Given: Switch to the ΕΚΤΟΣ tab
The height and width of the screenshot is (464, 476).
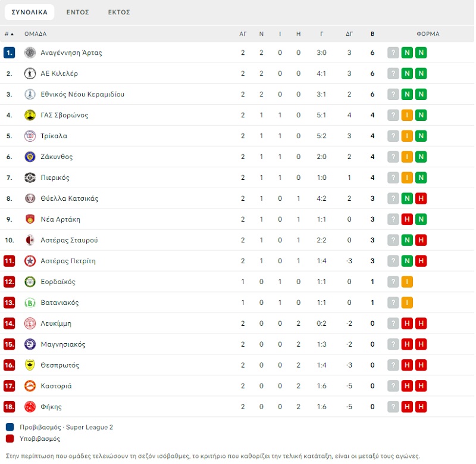Looking at the screenshot, I should pyautogui.click(x=119, y=12).
